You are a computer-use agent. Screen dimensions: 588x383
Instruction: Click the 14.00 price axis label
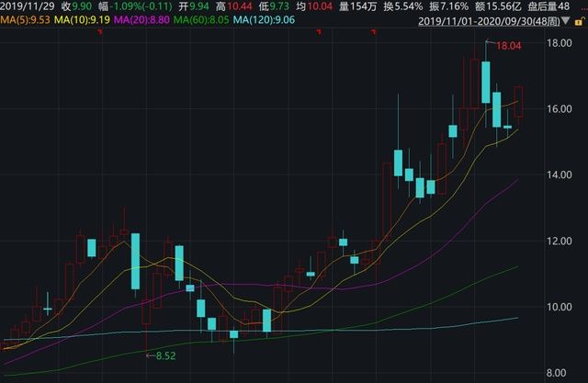click(560, 175)
